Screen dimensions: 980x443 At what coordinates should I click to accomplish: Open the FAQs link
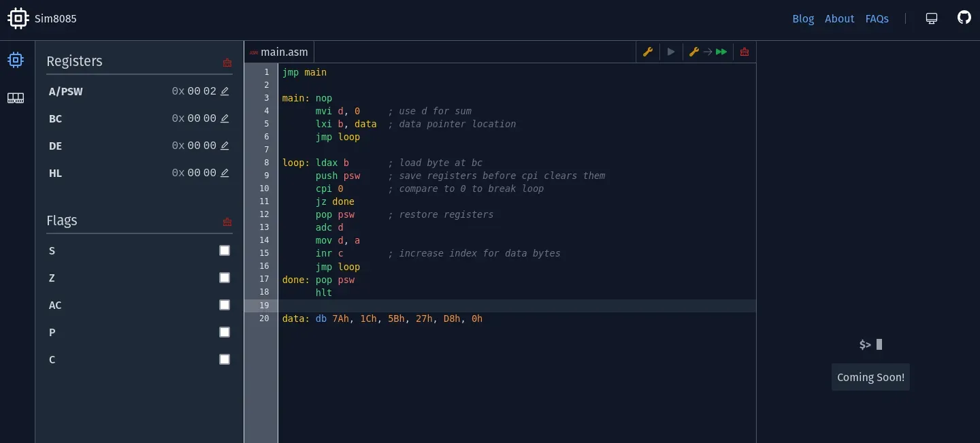pyautogui.click(x=877, y=19)
